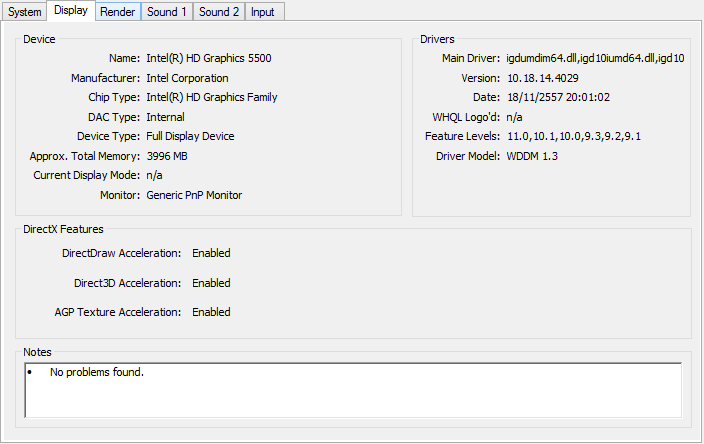The height and width of the screenshot is (444, 704).
Task: Click the Direct3D Acceleration Enabled status
Action: pyautogui.click(x=211, y=283)
